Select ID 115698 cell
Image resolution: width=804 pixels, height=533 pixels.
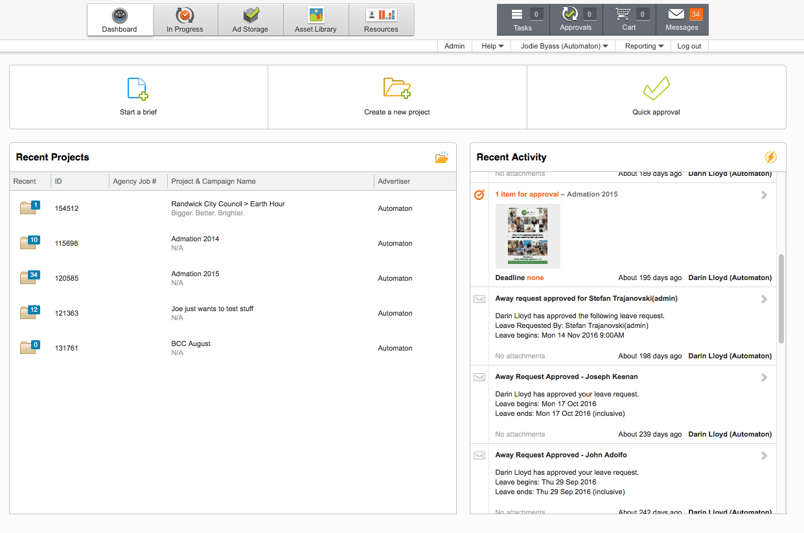(67, 244)
